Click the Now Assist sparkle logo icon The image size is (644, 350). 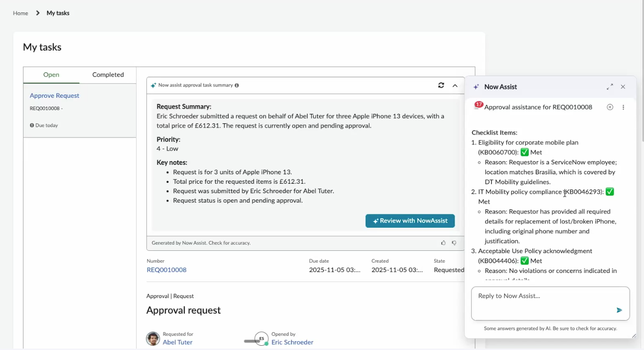pyautogui.click(x=476, y=87)
